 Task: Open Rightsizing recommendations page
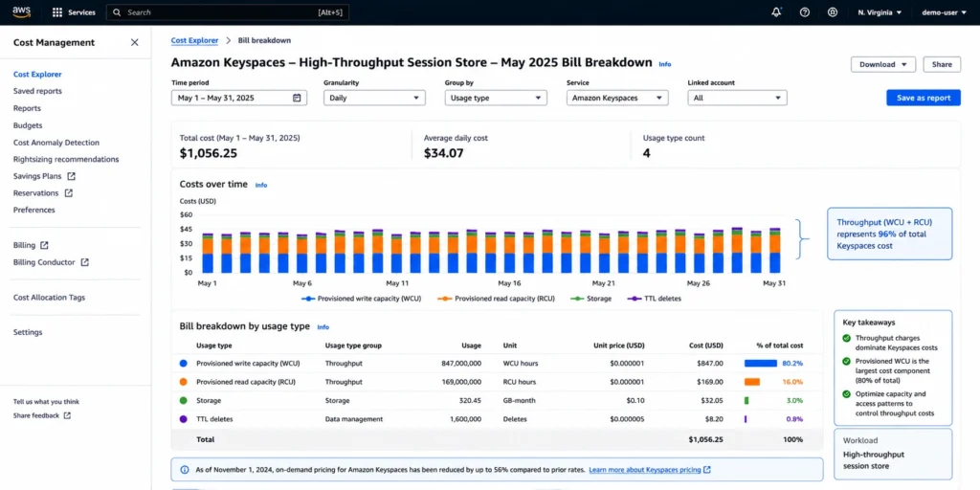[x=66, y=160]
